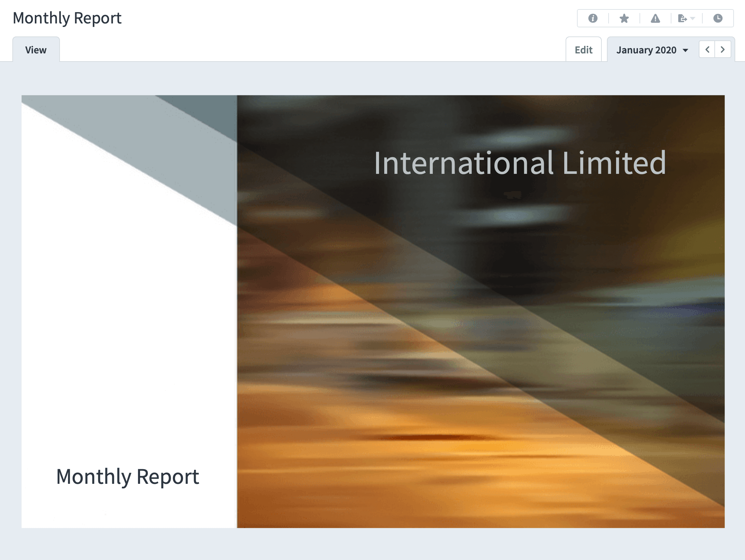
Task: Open the alert warning triangle icon
Action: (655, 18)
